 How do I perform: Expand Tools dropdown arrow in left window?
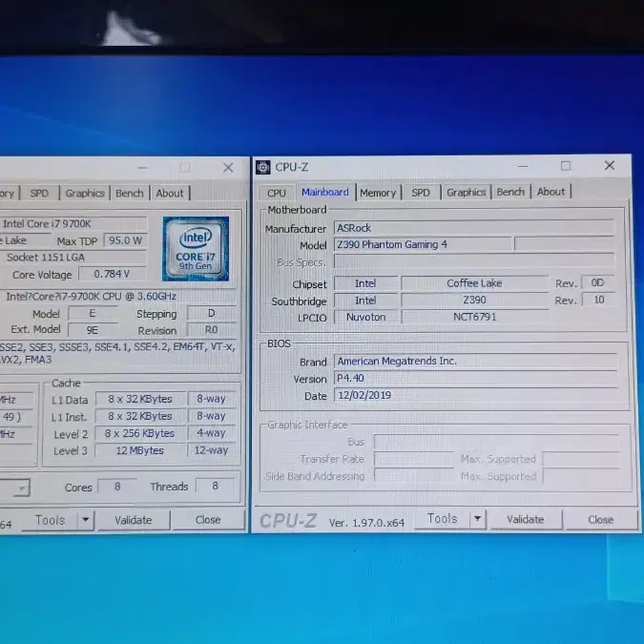[86, 520]
